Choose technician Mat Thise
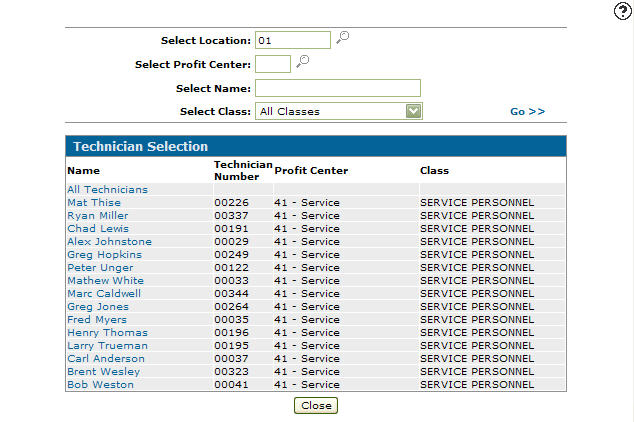 tap(94, 203)
